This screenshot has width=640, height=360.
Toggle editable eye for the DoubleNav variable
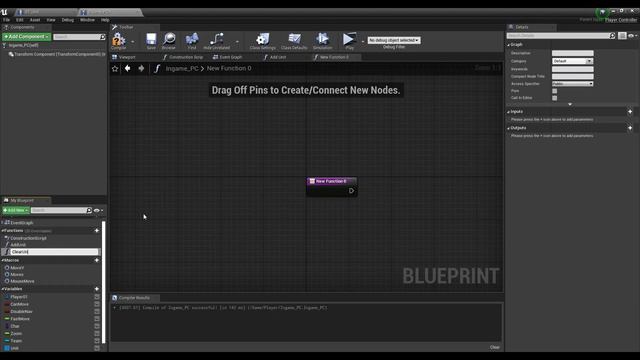(97, 311)
